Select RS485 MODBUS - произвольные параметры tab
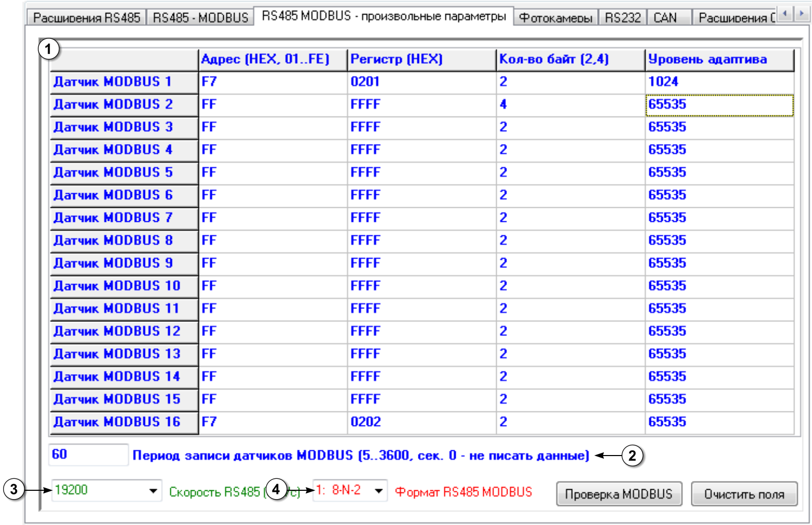The width and height of the screenshot is (812, 525). tap(384, 16)
